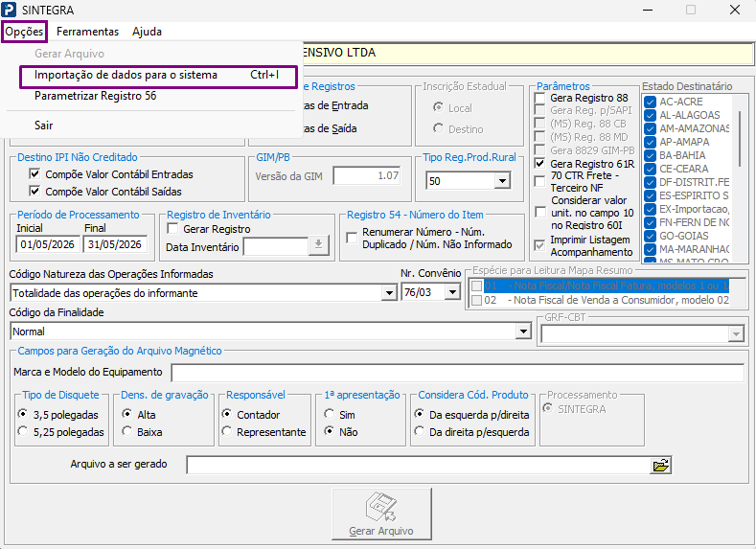756x549 pixels.
Task: Enable Gerar Registro inventory checkbox
Action: click(x=172, y=228)
